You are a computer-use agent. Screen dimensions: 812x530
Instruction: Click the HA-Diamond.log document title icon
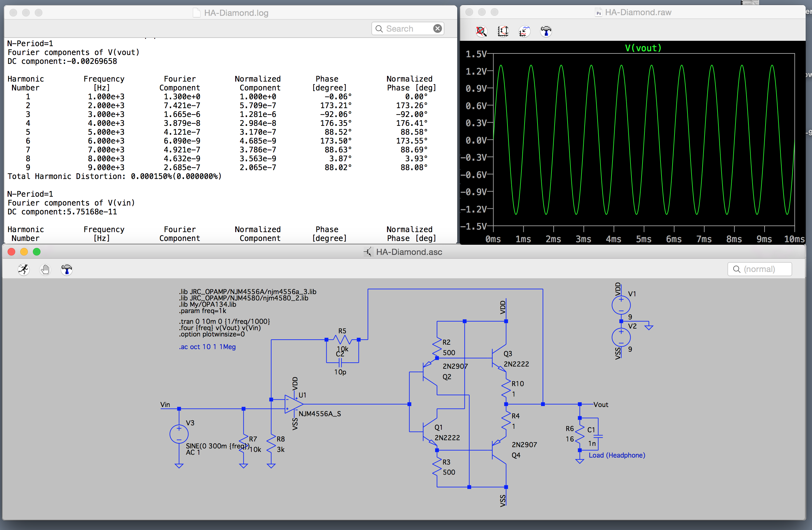(x=196, y=13)
